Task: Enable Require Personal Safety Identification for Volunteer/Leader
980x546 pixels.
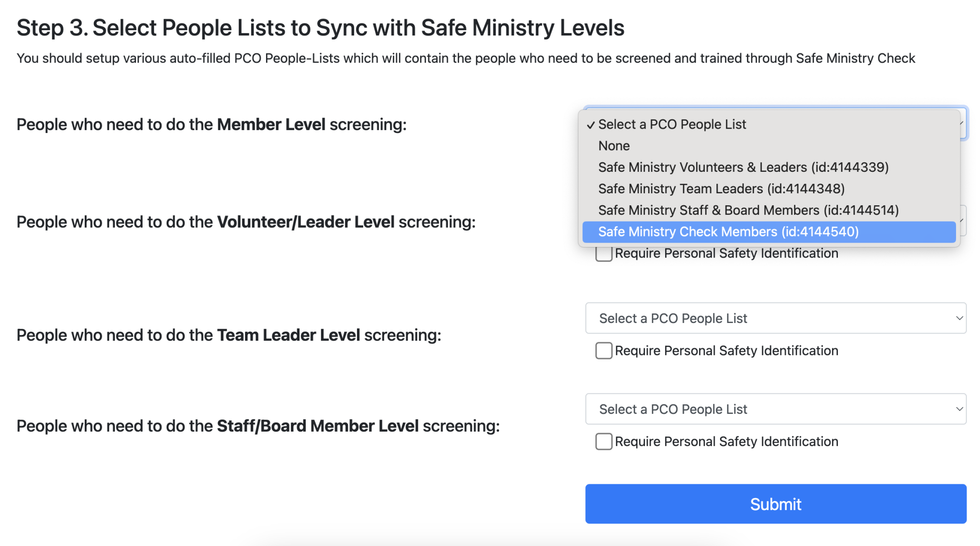Action: (x=603, y=254)
